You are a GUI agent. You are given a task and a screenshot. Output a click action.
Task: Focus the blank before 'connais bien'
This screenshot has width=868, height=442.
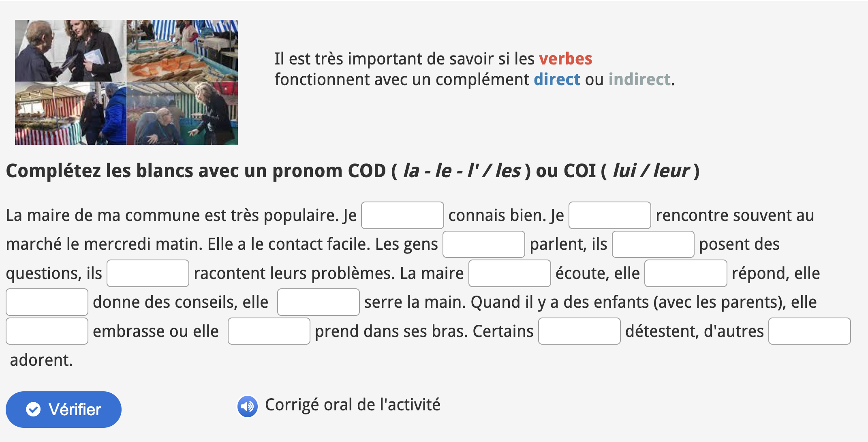pyautogui.click(x=402, y=215)
